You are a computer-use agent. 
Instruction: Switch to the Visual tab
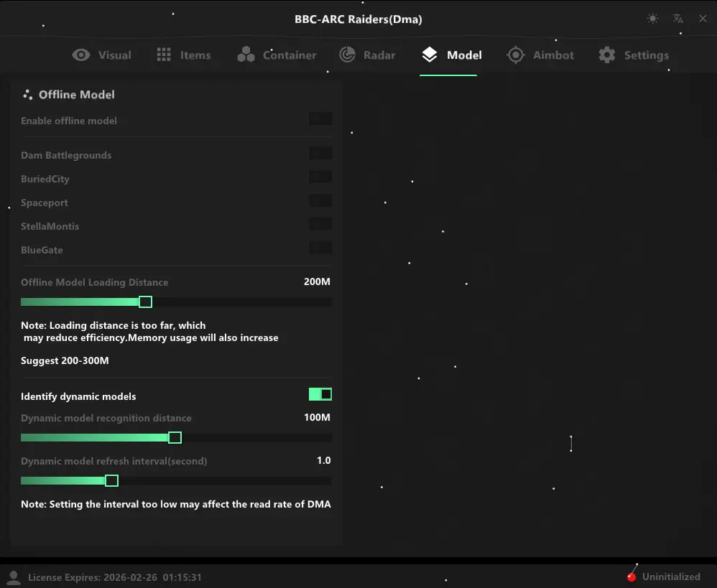click(102, 55)
